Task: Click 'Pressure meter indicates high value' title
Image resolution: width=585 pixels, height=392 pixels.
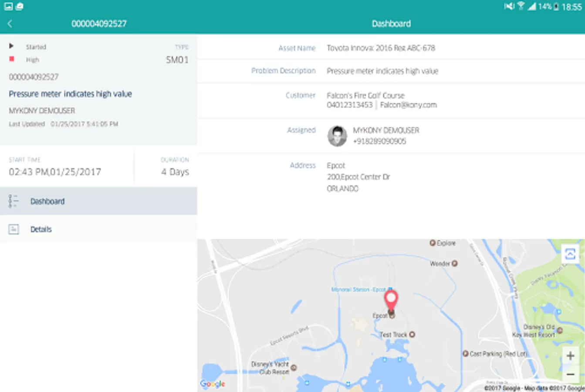Action: 70,94
